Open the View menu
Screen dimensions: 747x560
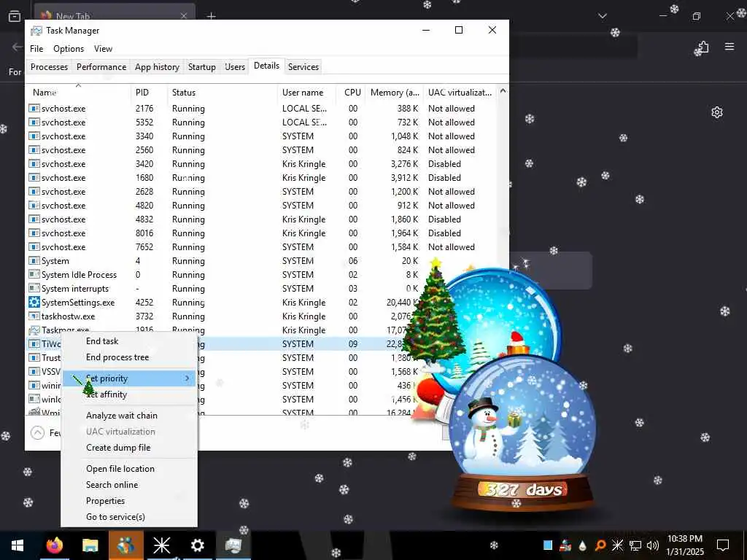point(103,49)
